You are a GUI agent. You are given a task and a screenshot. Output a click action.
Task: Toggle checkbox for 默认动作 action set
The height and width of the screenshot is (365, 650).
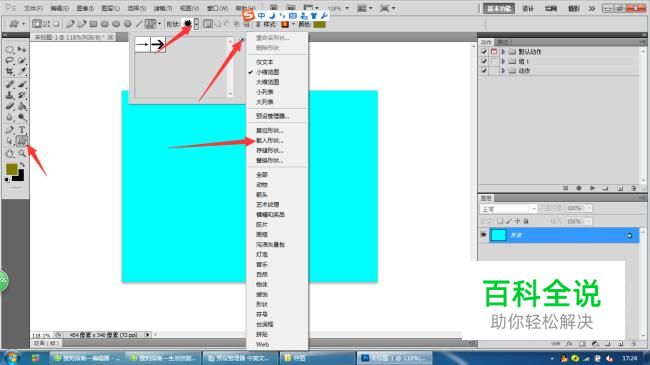pyautogui.click(x=484, y=51)
